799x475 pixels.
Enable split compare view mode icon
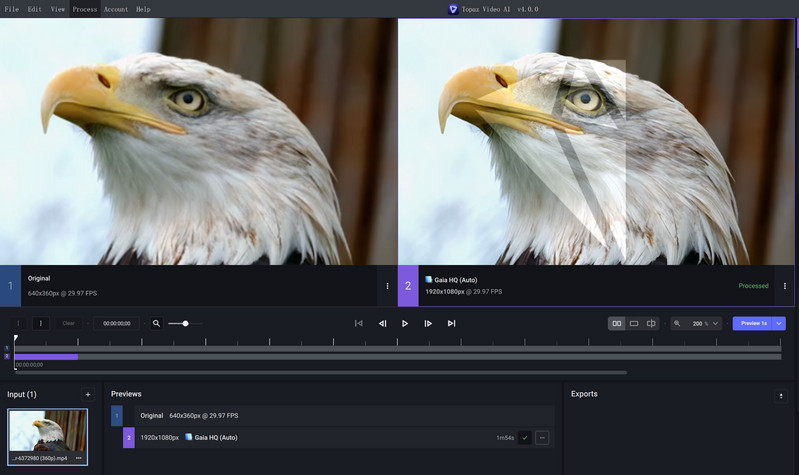coord(651,323)
